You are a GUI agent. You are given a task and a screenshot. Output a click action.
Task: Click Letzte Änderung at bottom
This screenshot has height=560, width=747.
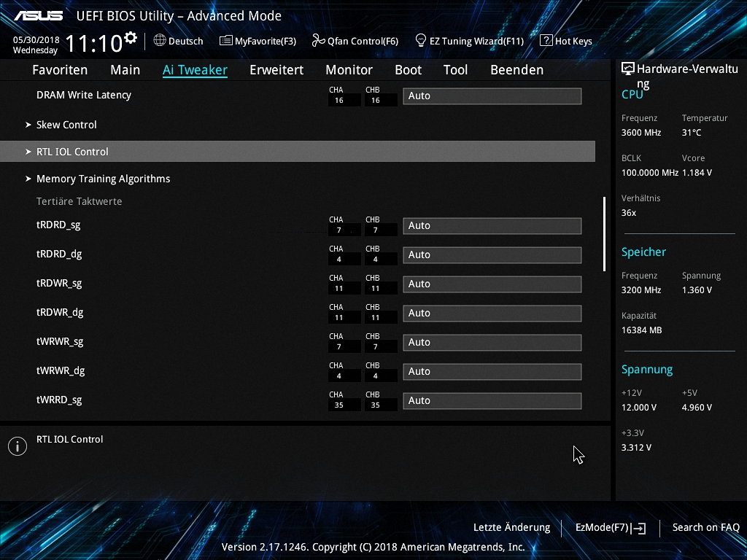(x=511, y=528)
